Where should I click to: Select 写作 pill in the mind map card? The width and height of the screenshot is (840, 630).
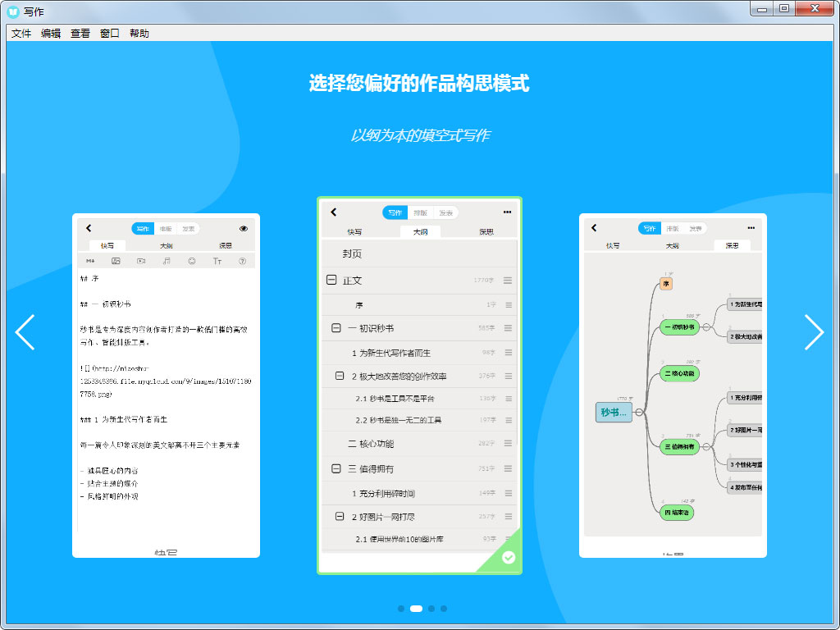click(x=650, y=228)
